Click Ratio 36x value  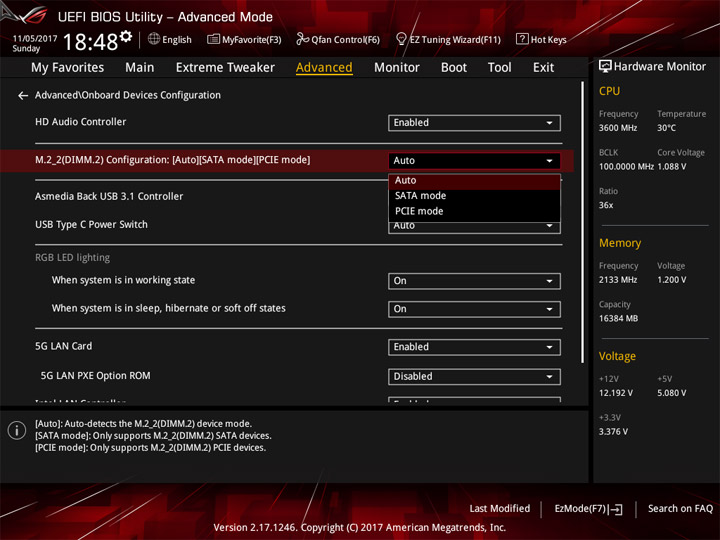click(606, 205)
